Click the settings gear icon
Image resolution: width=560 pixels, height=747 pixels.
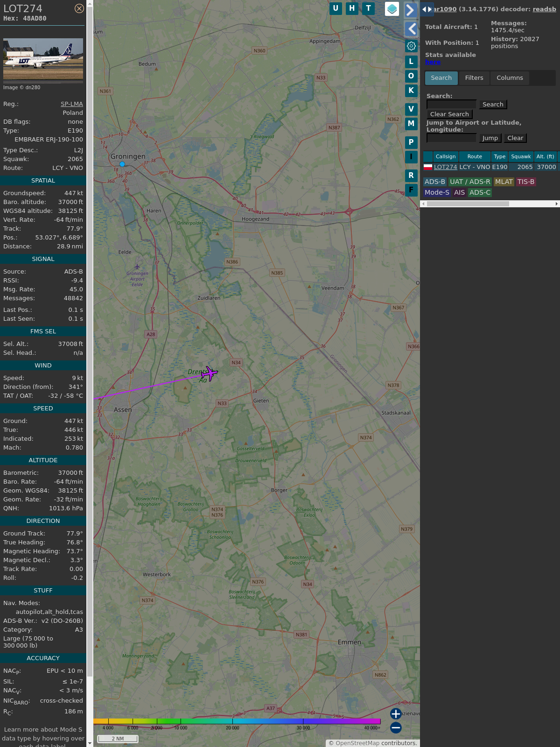tap(411, 46)
